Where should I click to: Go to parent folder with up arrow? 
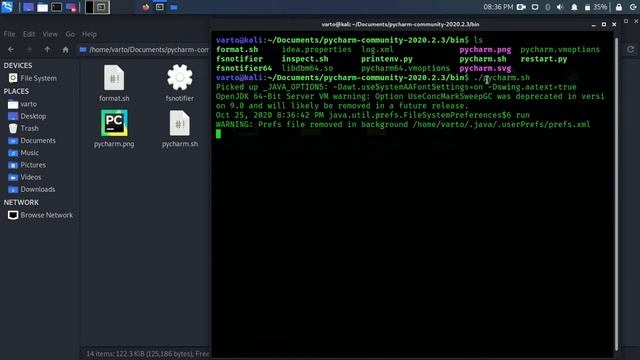pos(47,49)
